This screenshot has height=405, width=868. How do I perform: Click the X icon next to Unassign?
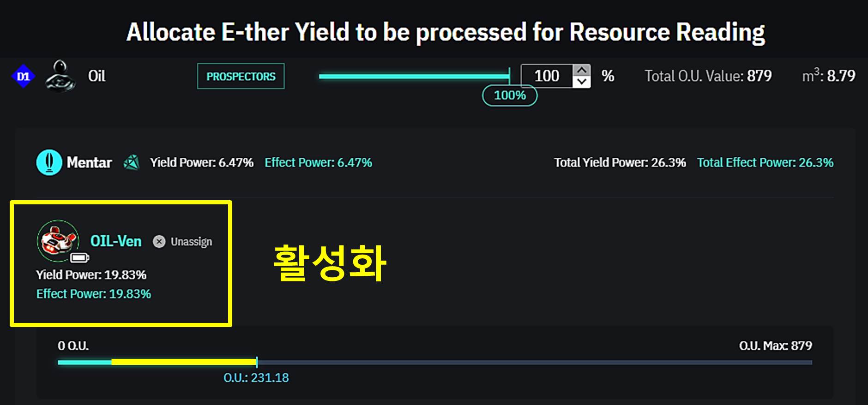pyautogui.click(x=159, y=242)
